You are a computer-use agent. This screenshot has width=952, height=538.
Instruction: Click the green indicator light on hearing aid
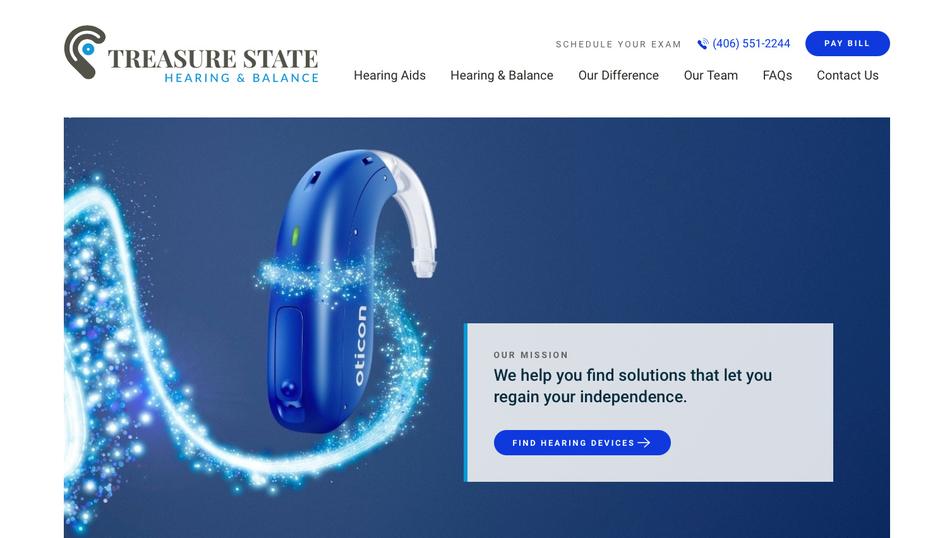[296, 236]
